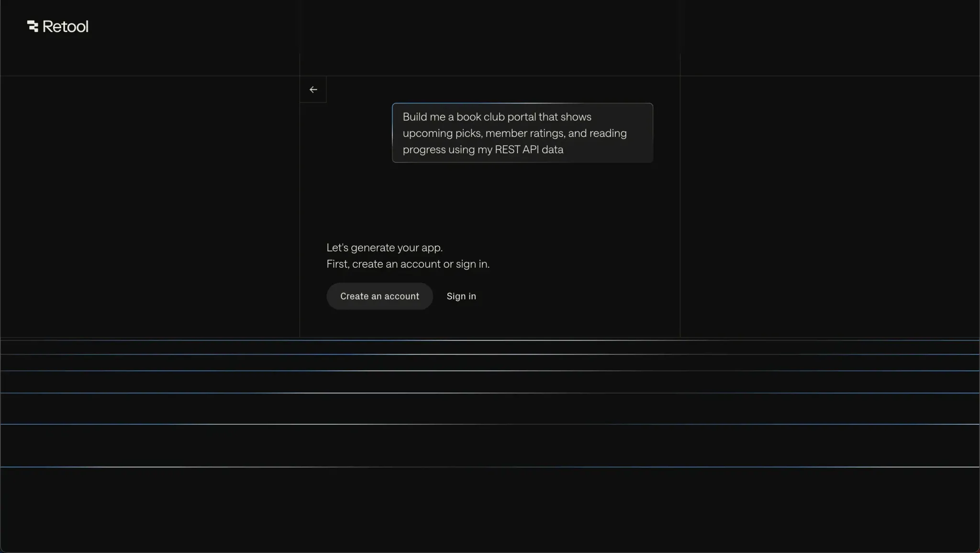Click the word "Build" in the prompt

[x=415, y=117]
